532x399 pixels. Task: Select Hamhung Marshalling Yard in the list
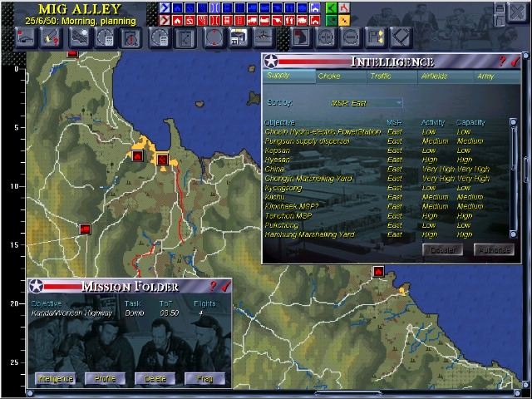coord(309,235)
